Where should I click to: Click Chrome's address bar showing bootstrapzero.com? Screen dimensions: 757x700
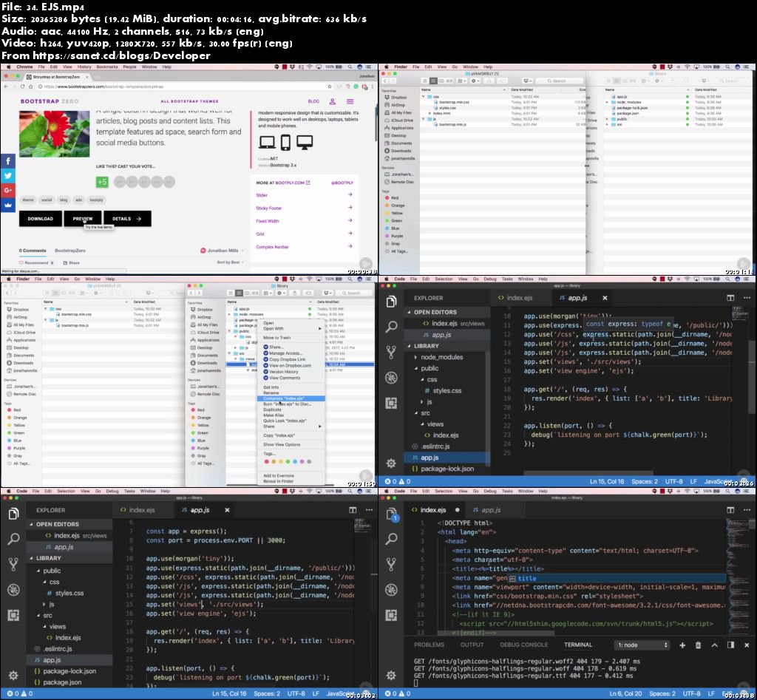(183, 86)
